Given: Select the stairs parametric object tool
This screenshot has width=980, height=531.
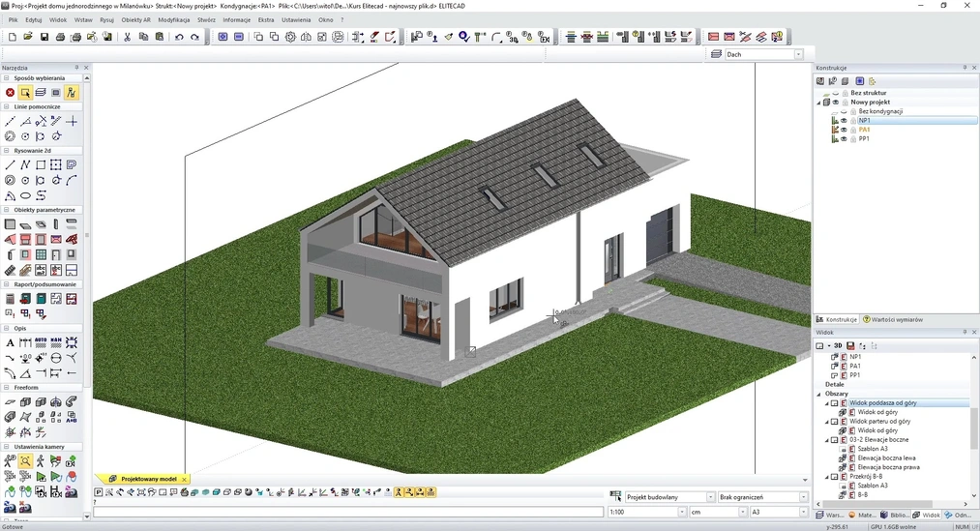Looking at the screenshot, I should [10, 270].
